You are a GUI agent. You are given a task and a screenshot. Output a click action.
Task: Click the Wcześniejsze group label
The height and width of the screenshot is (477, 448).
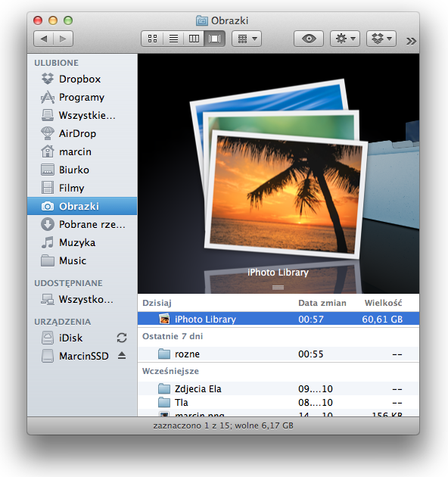170,372
